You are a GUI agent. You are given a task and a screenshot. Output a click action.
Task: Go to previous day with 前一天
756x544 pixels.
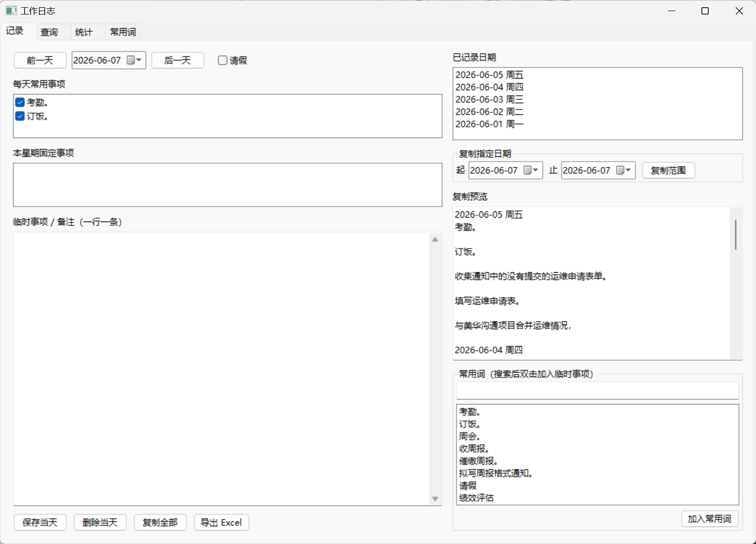click(x=40, y=60)
